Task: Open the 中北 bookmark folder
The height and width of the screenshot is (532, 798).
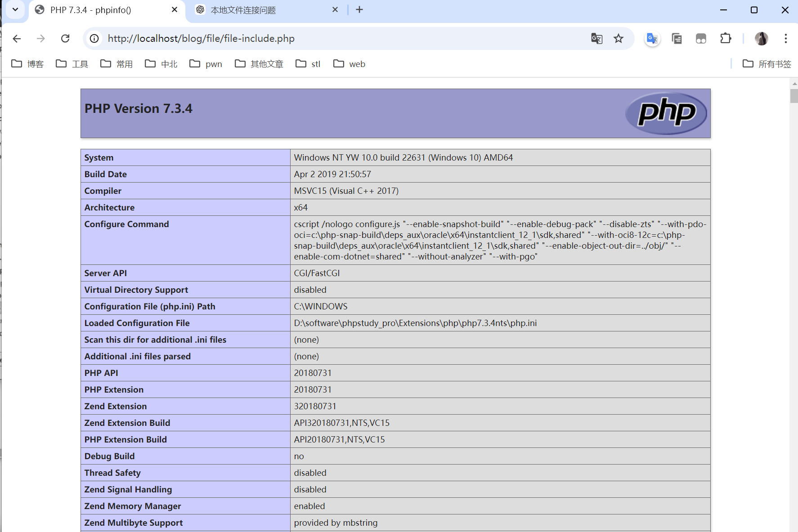Action: click(161, 64)
